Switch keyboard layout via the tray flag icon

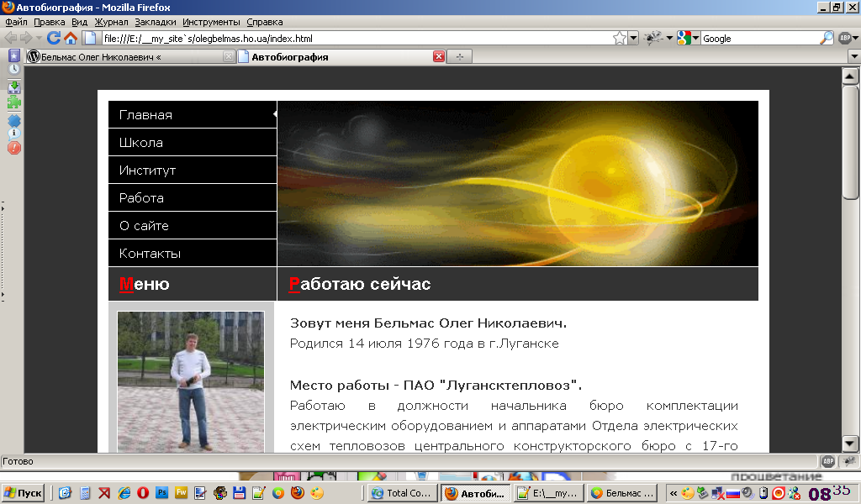[733, 493]
